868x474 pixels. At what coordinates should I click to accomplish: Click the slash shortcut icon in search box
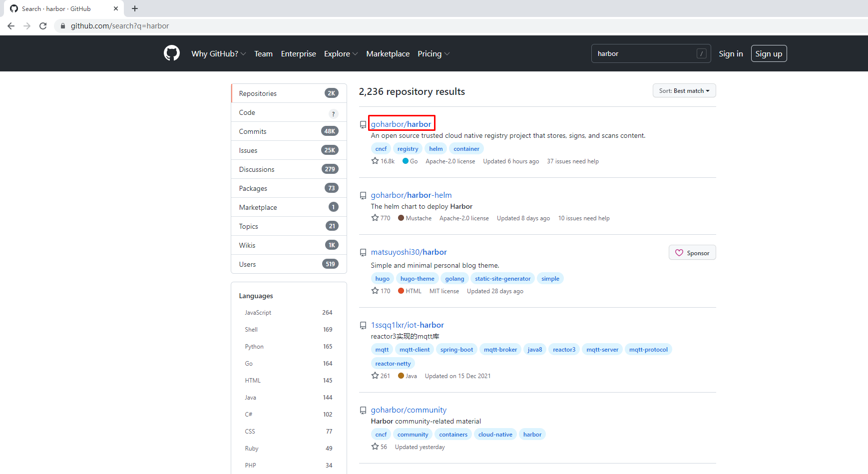pos(701,53)
